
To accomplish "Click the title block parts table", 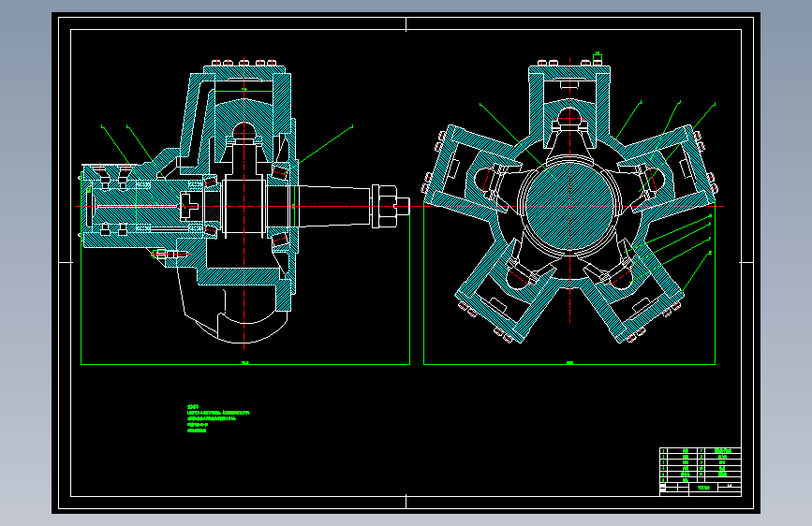I will click(x=701, y=472).
